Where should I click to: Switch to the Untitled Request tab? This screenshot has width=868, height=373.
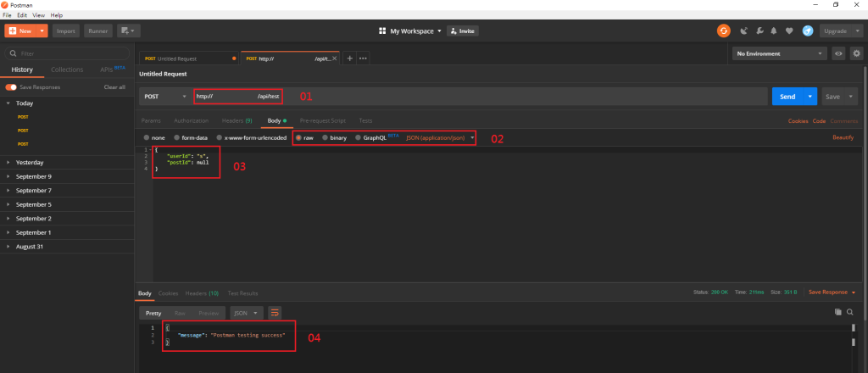click(189, 58)
